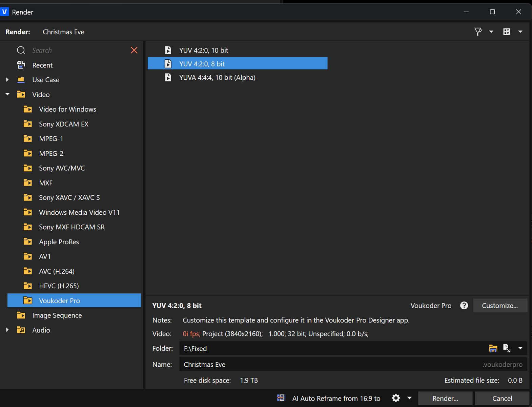
Task: Expand the Audio category
Action: tap(7, 330)
